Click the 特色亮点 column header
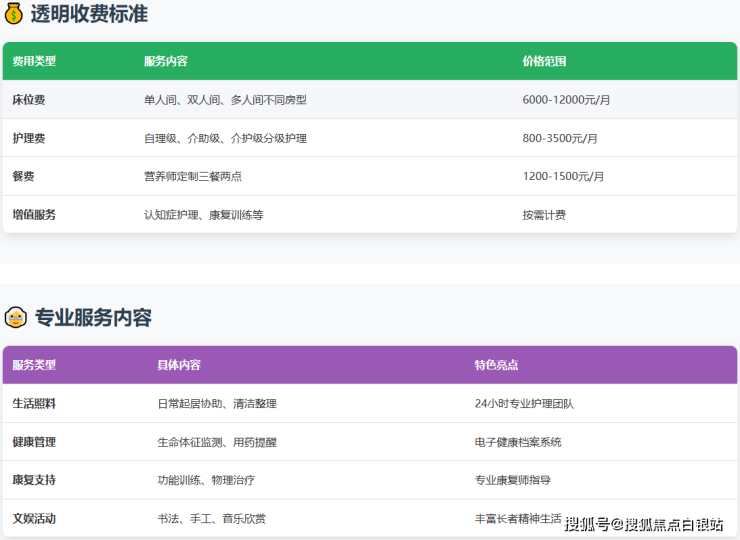The width and height of the screenshot is (740, 540). [496, 365]
